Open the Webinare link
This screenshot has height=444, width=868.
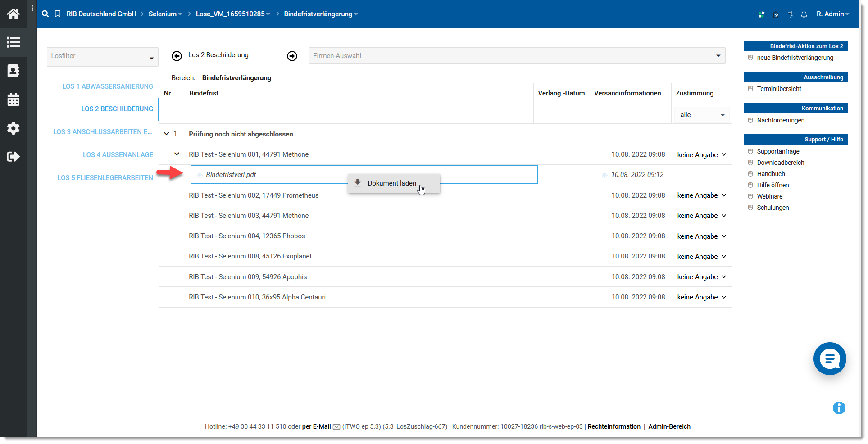pos(769,196)
